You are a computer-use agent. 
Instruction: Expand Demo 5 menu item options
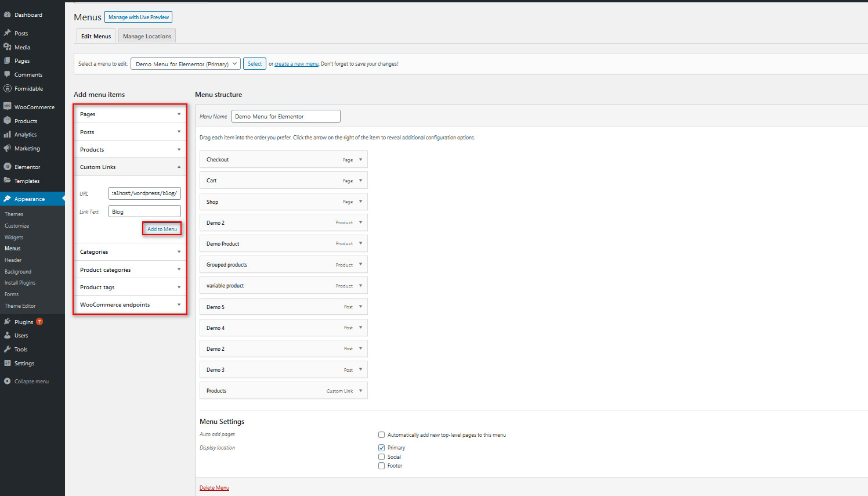pos(360,307)
